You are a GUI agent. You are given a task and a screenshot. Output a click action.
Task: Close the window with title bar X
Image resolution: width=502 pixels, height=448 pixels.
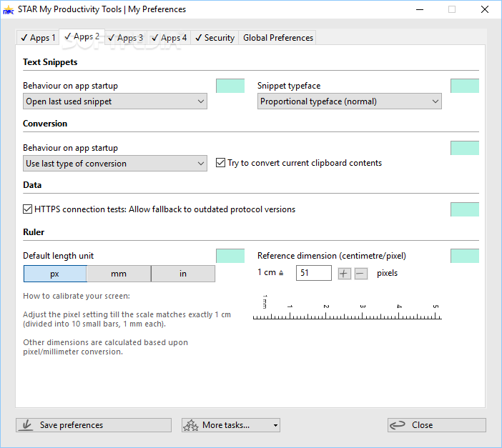(x=485, y=9)
